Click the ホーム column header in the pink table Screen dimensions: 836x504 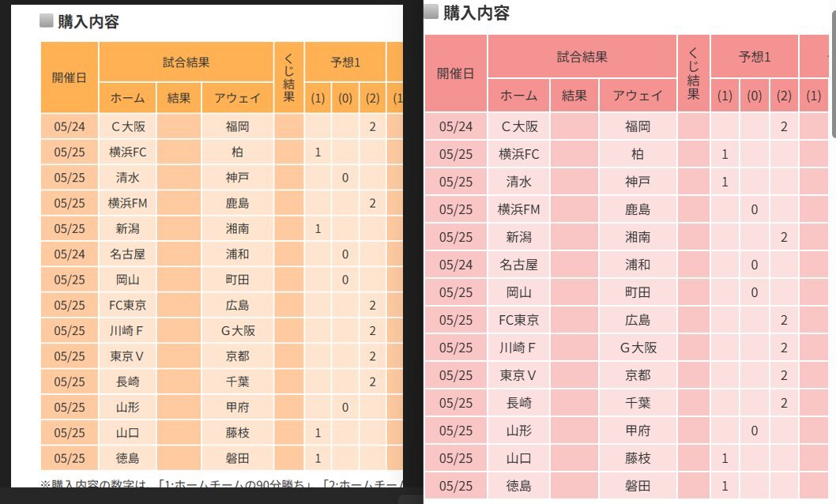click(x=519, y=96)
